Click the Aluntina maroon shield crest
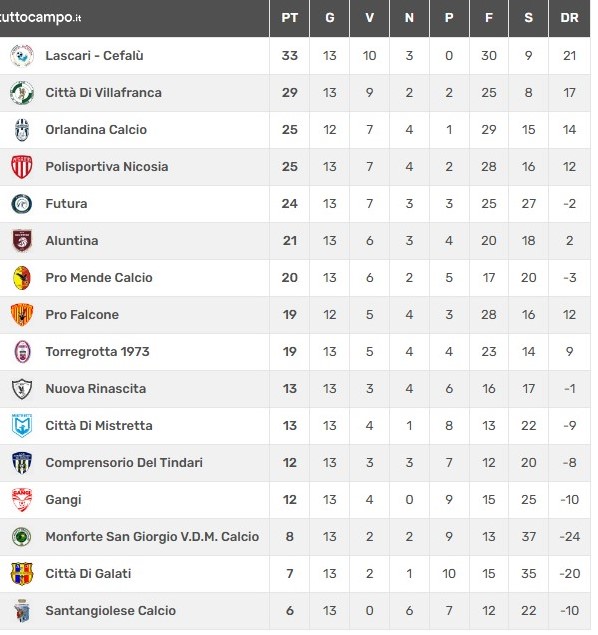598x635 pixels. click(22, 241)
